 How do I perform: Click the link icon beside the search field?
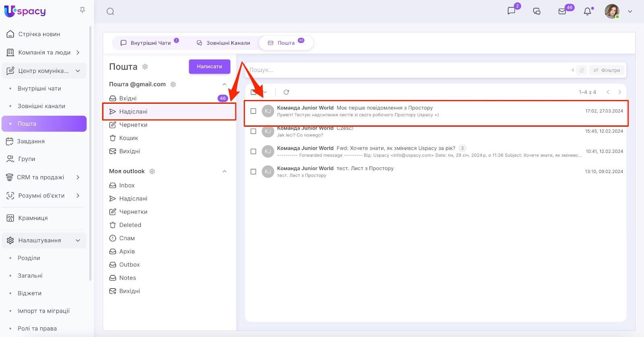581,70
